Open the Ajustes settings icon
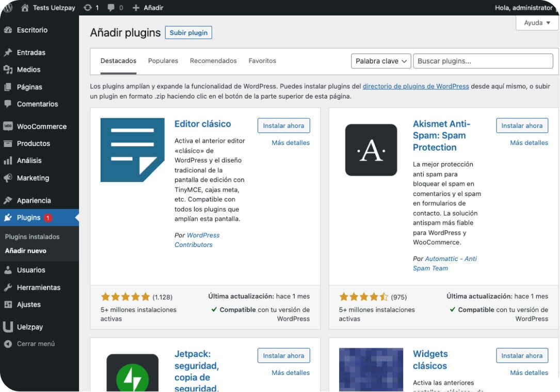The image size is (560, 392). coord(8,304)
